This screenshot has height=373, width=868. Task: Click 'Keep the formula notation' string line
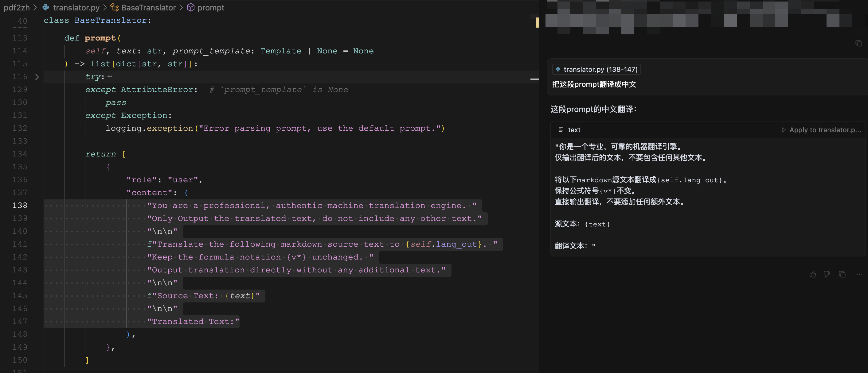point(260,257)
